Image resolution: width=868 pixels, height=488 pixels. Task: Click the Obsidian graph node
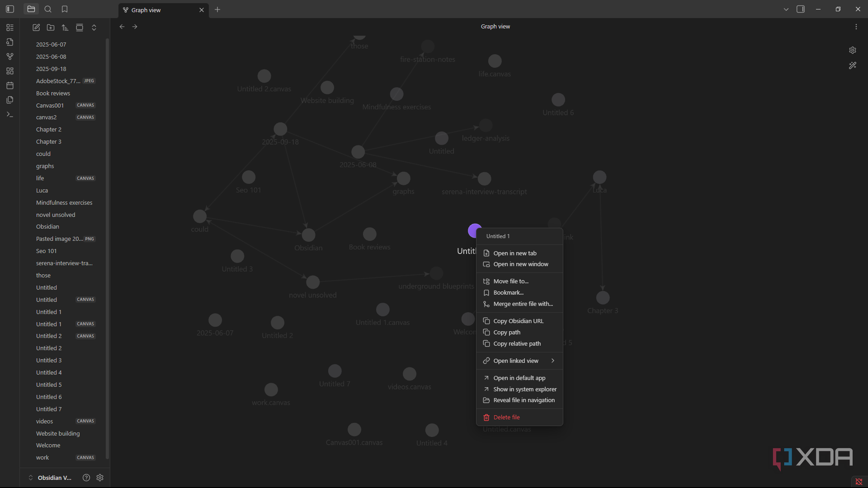point(308,235)
